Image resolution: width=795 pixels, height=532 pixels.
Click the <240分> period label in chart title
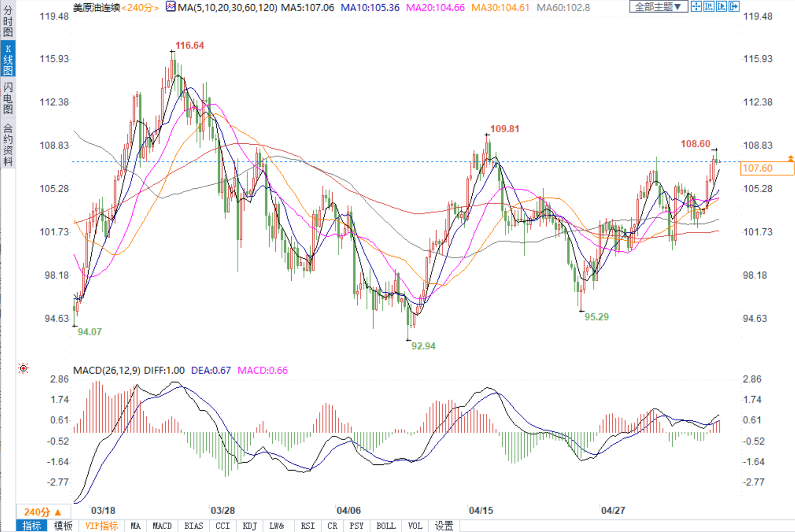(140, 8)
